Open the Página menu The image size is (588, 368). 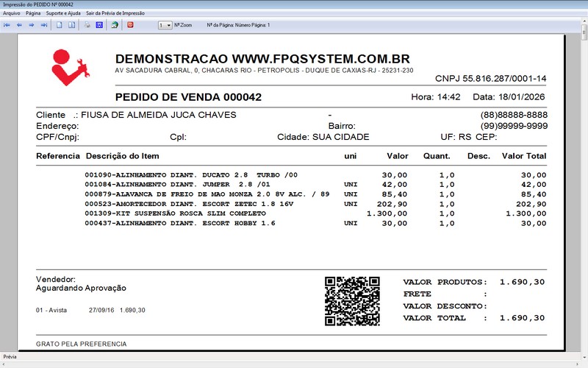(x=33, y=13)
